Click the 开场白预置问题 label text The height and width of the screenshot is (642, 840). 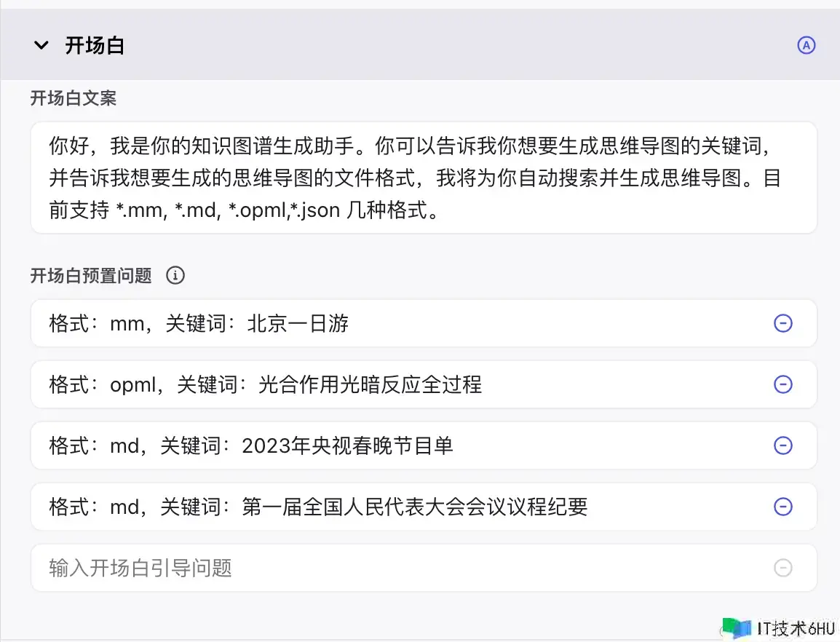[91, 276]
